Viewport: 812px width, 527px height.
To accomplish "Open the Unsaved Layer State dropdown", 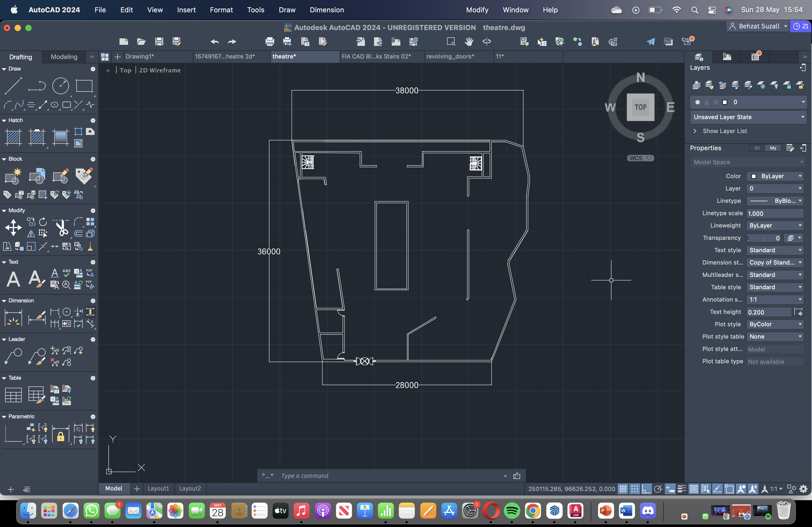I will (748, 117).
